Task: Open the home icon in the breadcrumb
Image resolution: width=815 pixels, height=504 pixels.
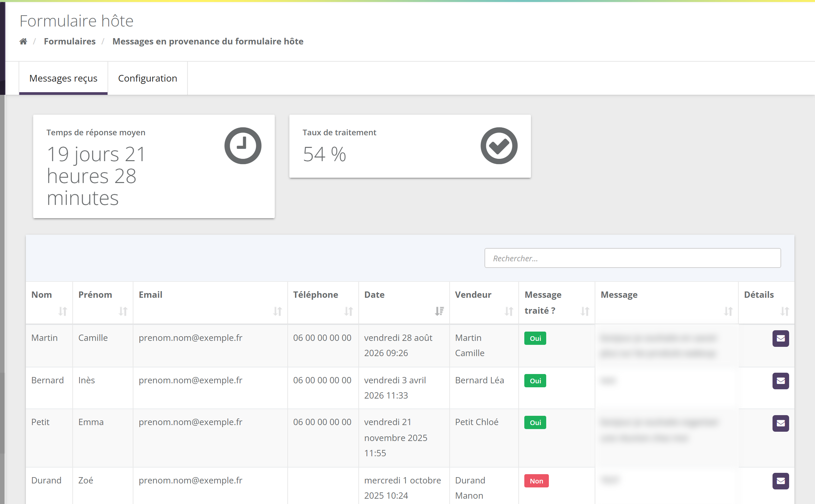Action: pos(23,41)
